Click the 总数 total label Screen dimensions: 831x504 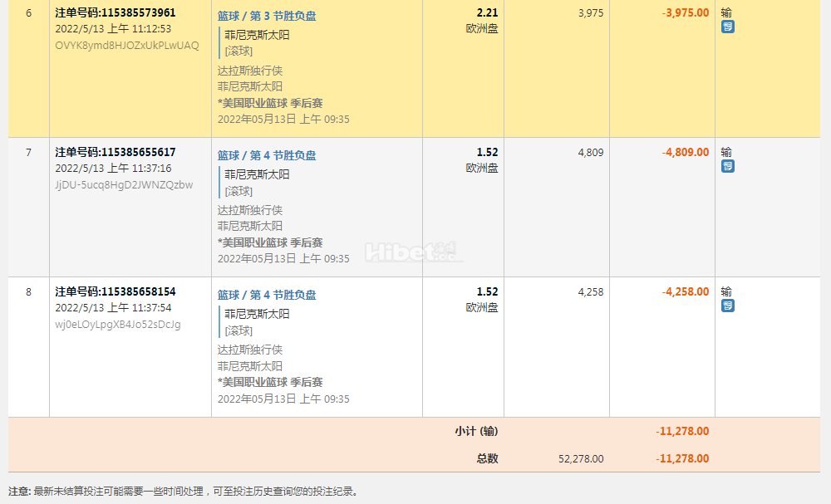[x=486, y=458]
